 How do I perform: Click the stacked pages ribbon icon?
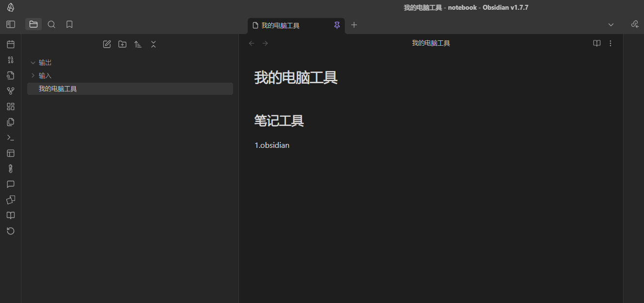(11, 122)
